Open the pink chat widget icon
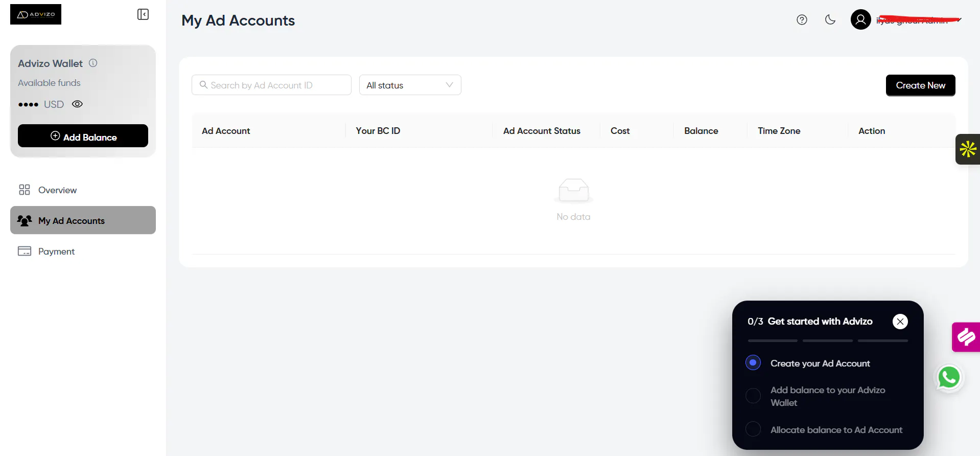The height and width of the screenshot is (456, 980). (x=966, y=337)
